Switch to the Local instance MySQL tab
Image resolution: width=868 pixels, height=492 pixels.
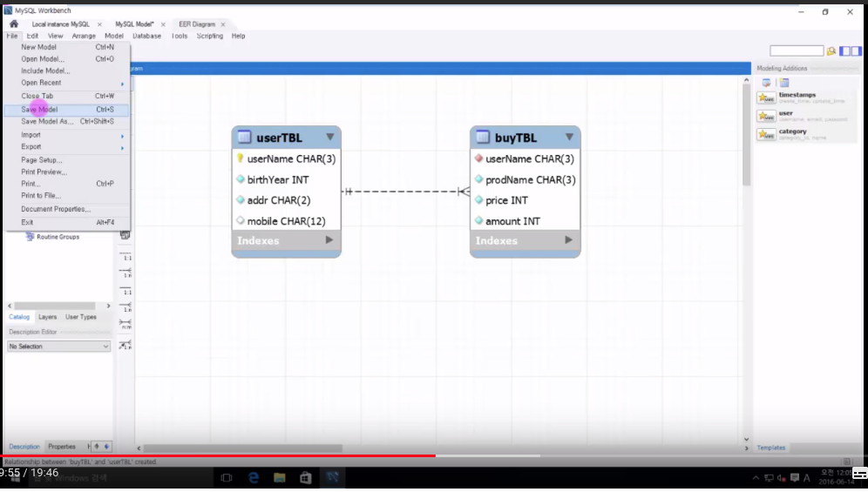click(60, 24)
